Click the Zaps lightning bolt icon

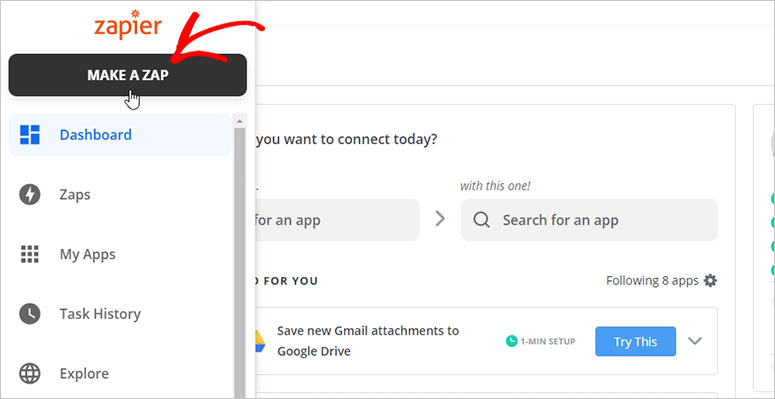30,194
